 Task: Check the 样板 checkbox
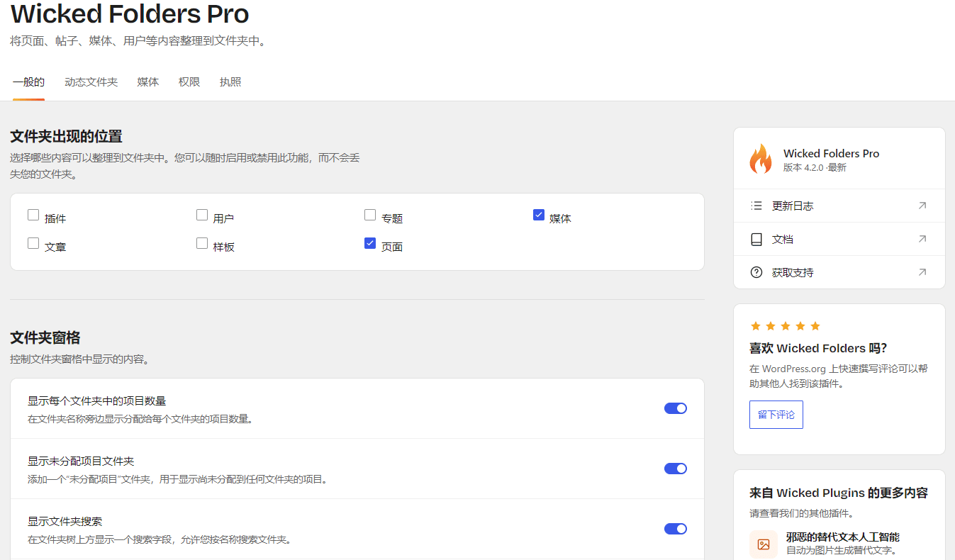[202, 243]
